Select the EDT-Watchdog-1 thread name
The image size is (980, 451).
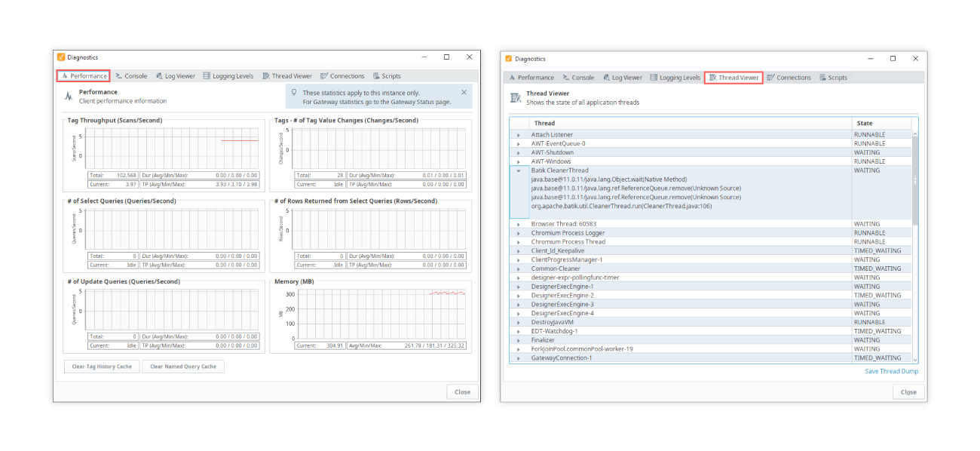tap(554, 331)
